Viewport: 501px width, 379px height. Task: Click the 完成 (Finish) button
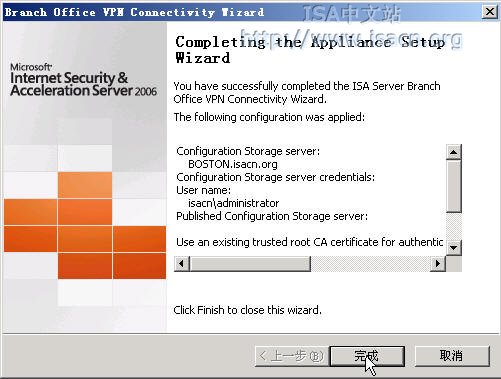pyautogui.click(x=367, y=356)
